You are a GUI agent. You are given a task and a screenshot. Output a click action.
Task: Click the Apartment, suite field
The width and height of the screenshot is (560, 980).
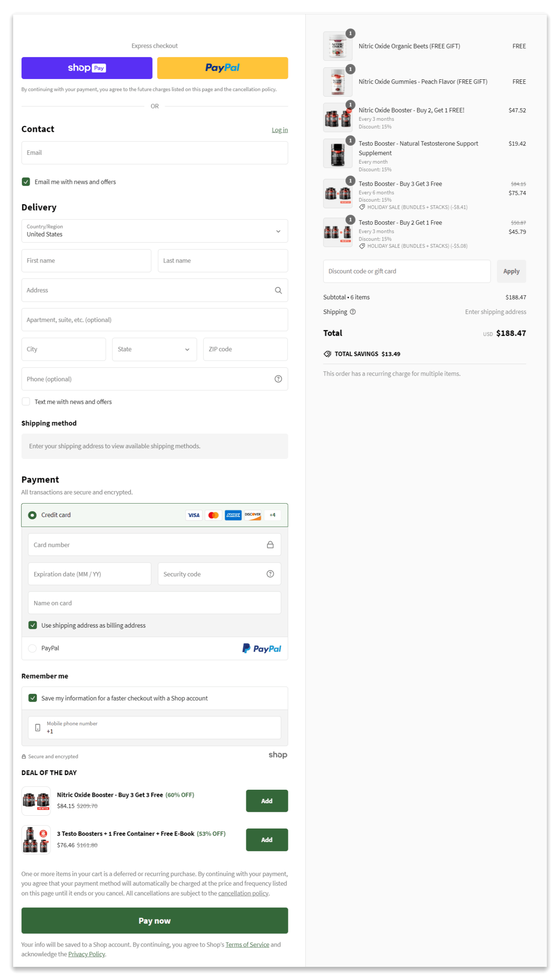[x=154, y=319]
